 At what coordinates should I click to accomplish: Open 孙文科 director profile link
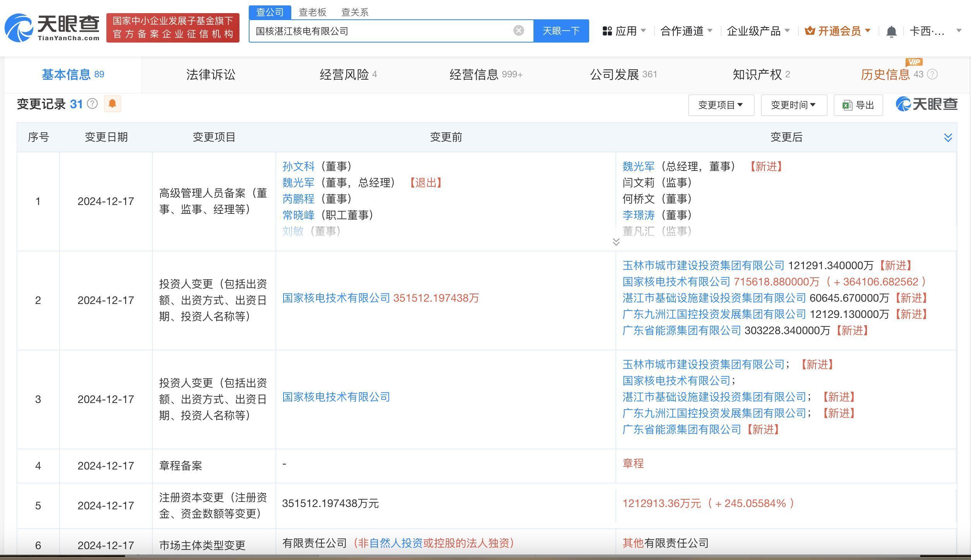coord(298,166)
